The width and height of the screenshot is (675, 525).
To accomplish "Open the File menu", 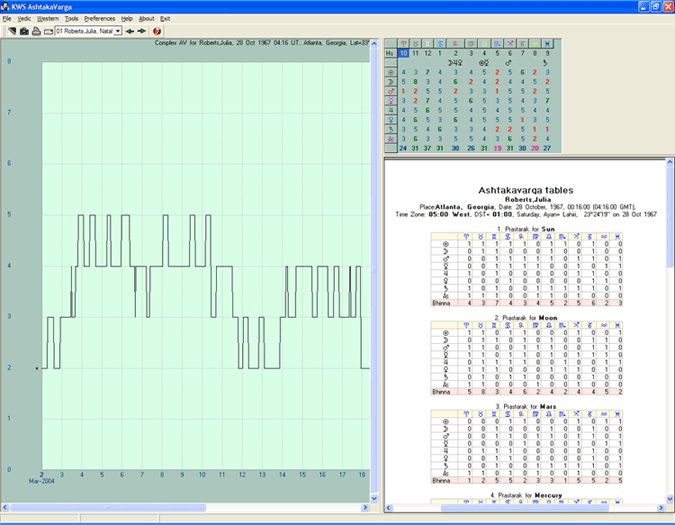I will 7,19.
